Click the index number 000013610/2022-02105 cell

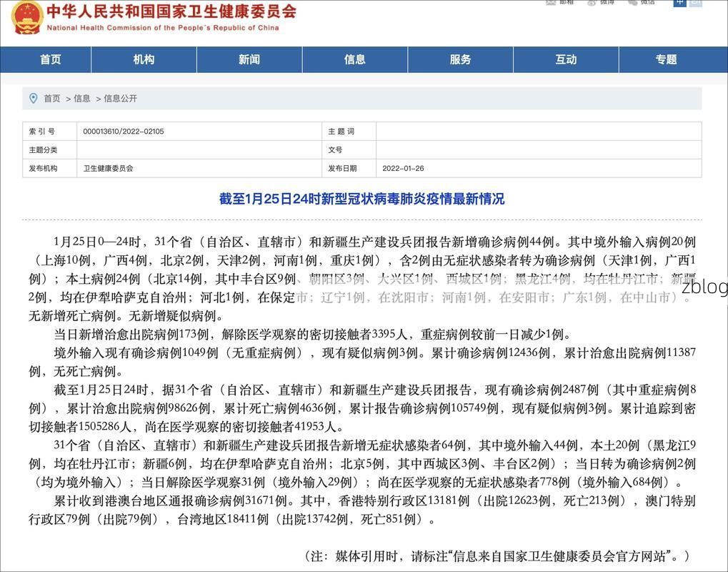tap(124, 132)
